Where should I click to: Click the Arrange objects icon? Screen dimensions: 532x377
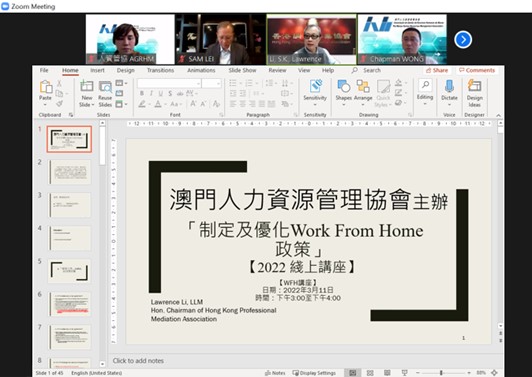[363, 93]
